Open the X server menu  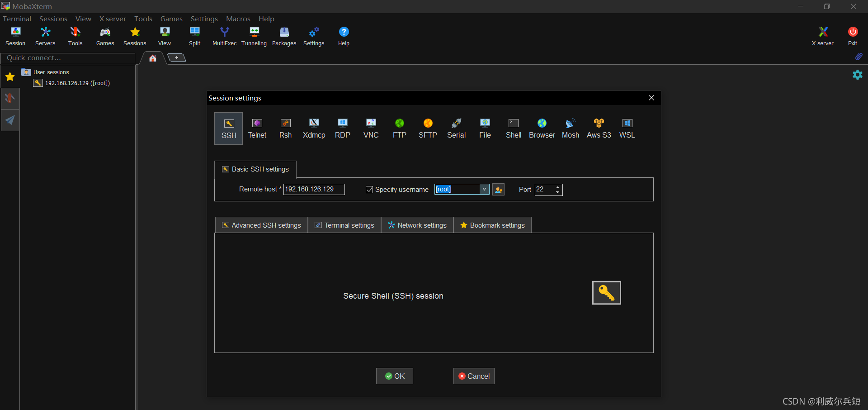click(113, 19)
